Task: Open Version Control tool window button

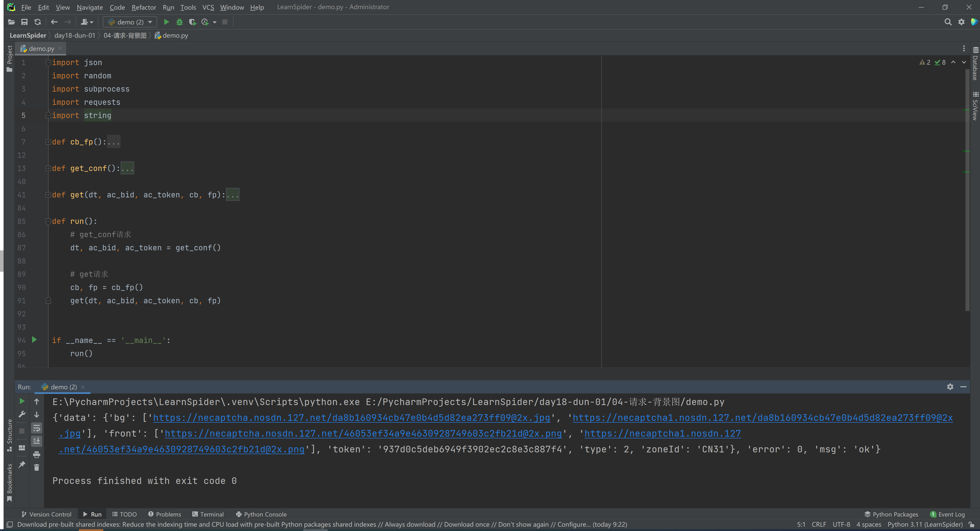Action: click(x=46, y=514)
